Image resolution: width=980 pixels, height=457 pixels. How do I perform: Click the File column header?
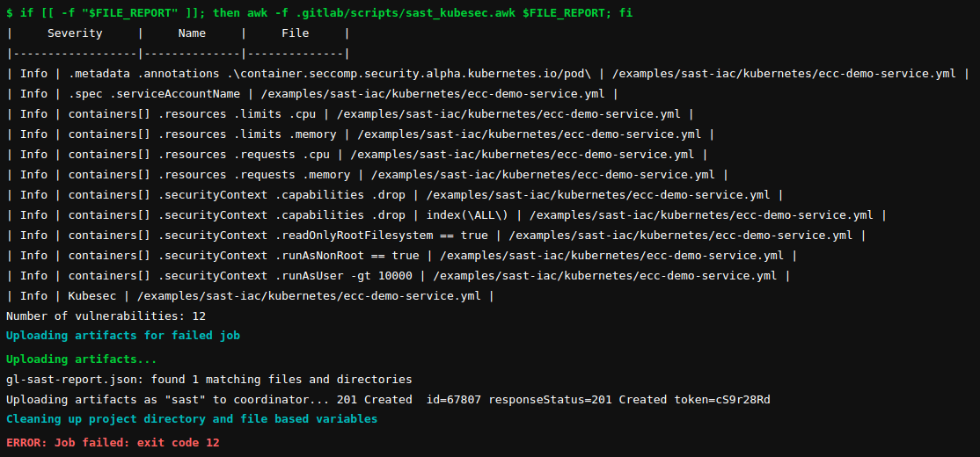click(295, 33)
